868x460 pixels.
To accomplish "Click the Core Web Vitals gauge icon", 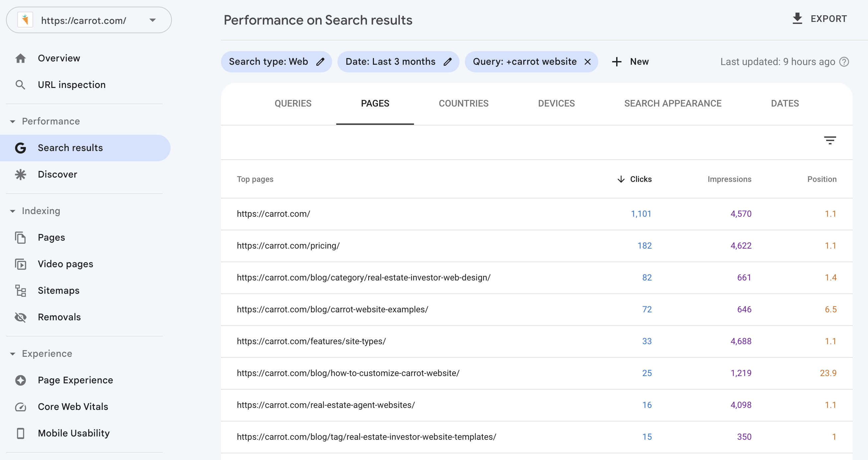I will coord(21,407).
